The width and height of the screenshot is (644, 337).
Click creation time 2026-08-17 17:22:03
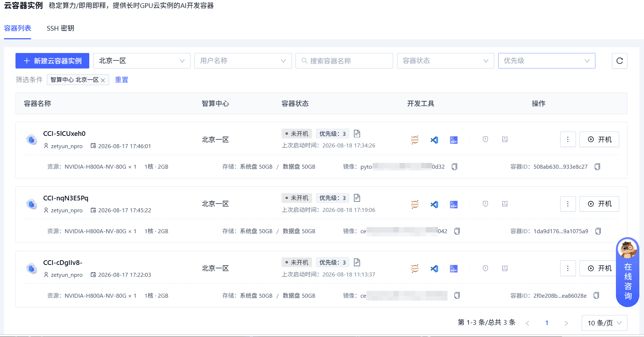125,275
